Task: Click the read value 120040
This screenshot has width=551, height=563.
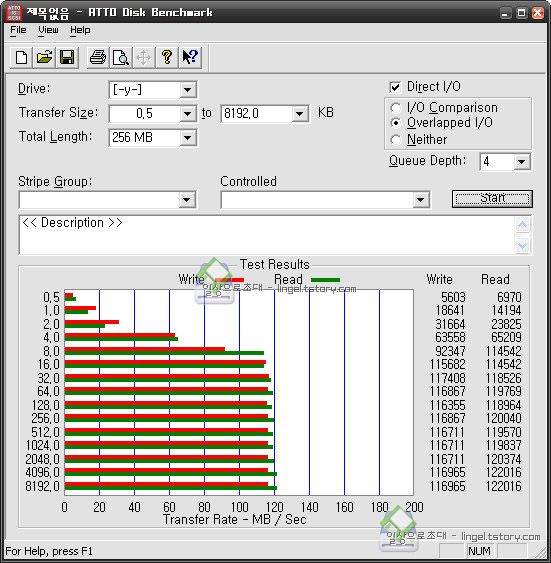Action: pyautogui.click(x=503, y=418)
